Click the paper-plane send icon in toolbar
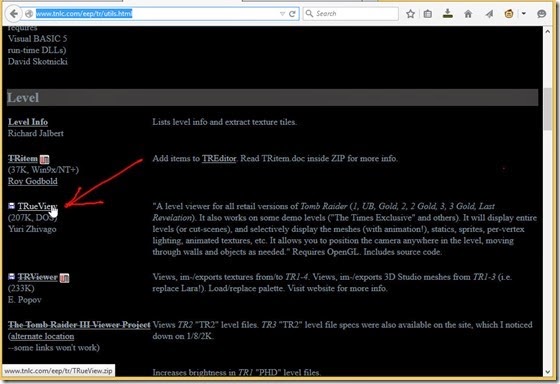 click(489, 14)
